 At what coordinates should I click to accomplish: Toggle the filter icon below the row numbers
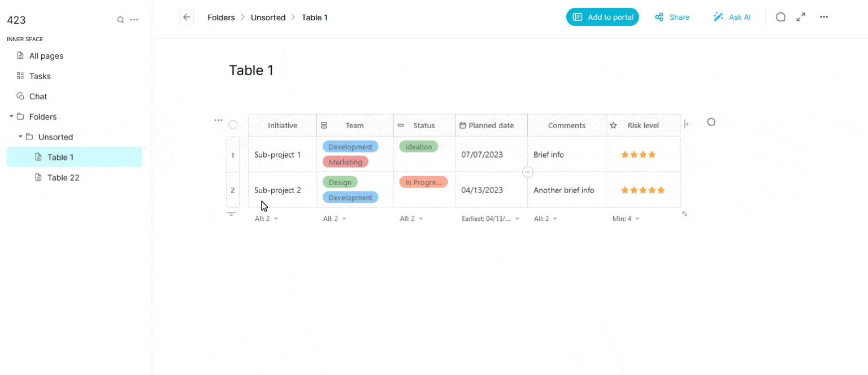(231, 214)
